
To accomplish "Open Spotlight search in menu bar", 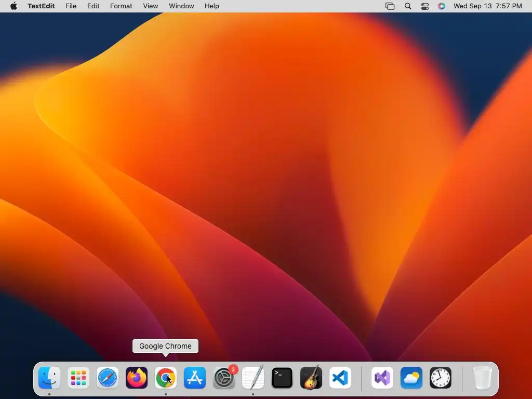I will pyautogui.click(x=408, y=6).
